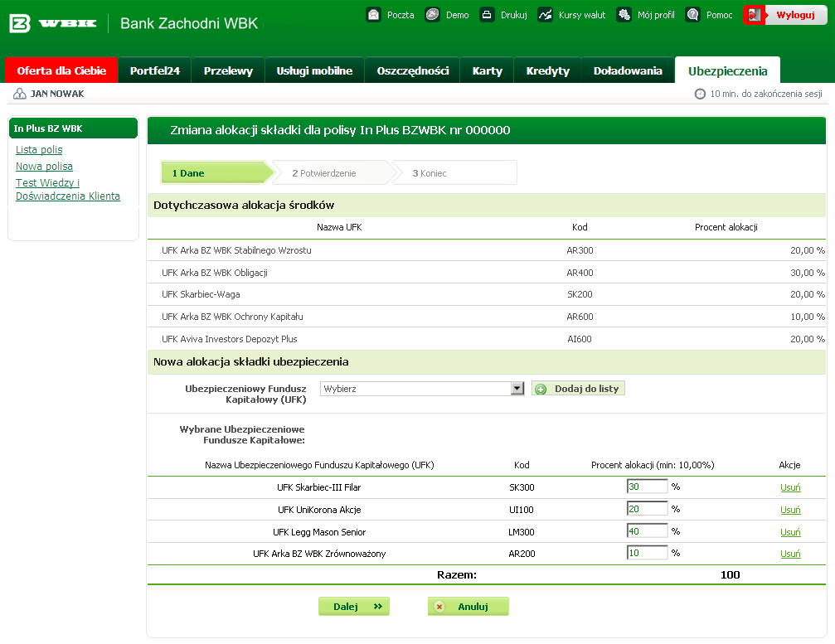The image size is (835, 644).
Task: Click the arrows icon on Dalej
Action: click(x=378, y=606)
